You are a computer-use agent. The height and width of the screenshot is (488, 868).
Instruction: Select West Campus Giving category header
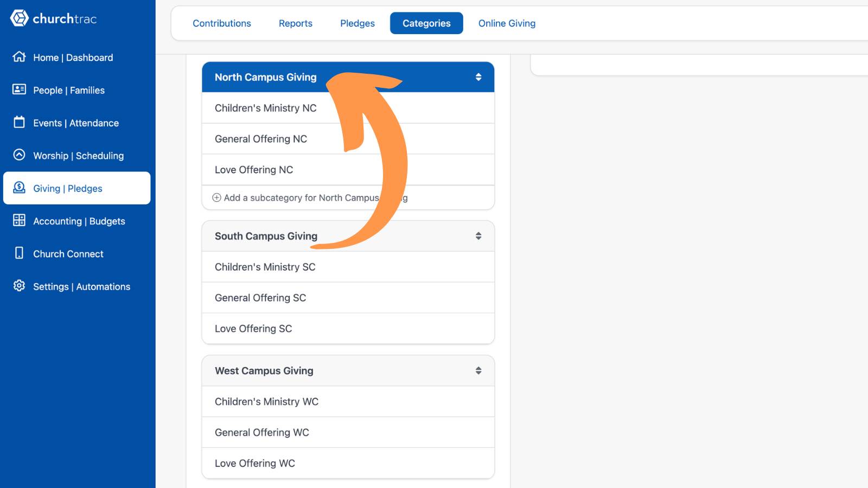click(x=348, y=371)
